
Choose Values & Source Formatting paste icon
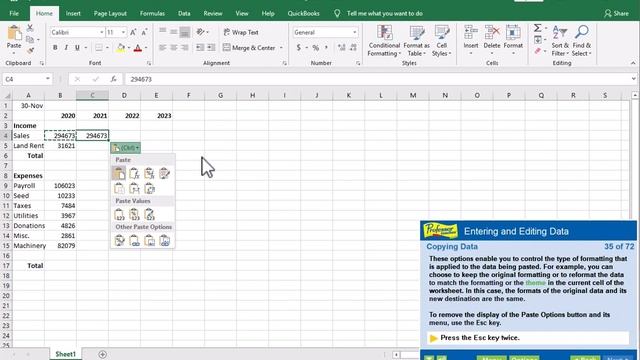click(149, 214)
